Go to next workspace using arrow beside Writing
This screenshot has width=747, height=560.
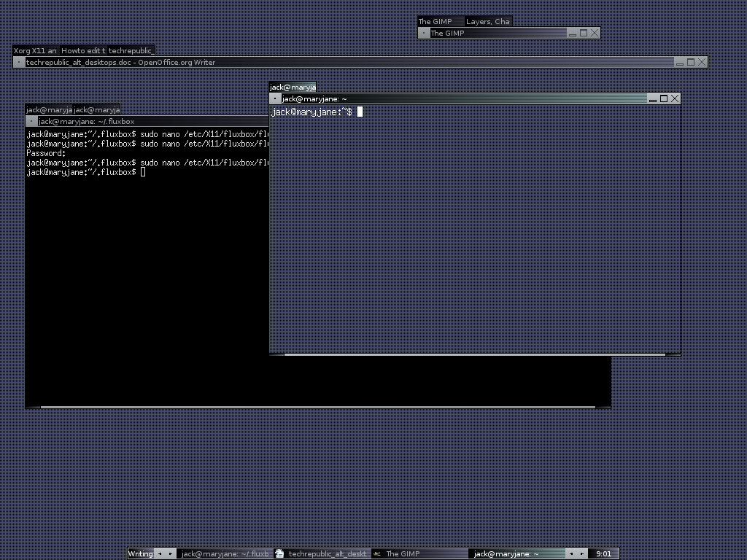click(171, 554)
